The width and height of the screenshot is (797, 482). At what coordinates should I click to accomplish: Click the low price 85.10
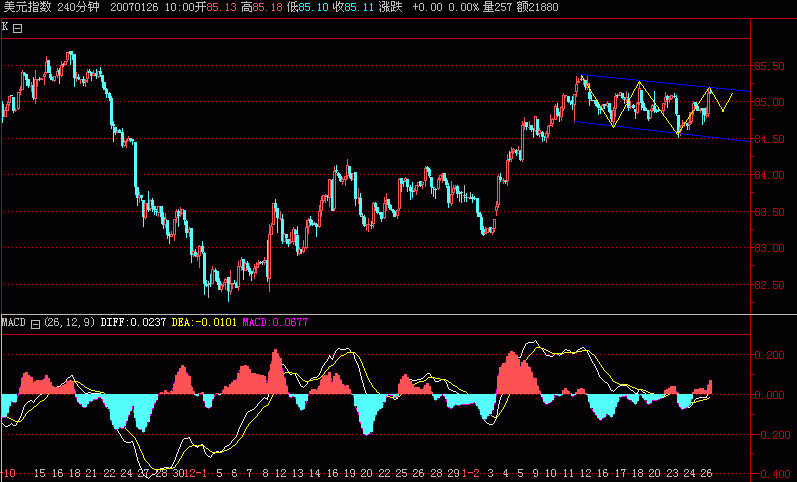click(x=313, y=7)
